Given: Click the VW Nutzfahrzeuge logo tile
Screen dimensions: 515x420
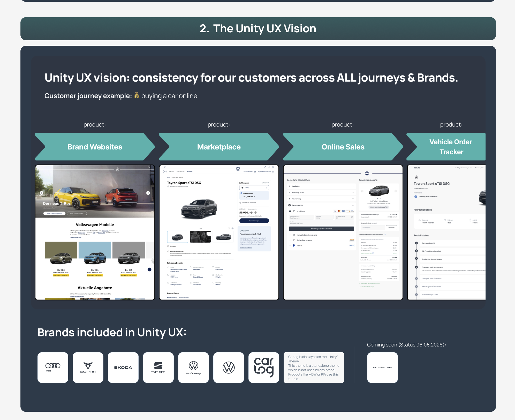Looking at the screenshot, I should [x=193, y=367].
